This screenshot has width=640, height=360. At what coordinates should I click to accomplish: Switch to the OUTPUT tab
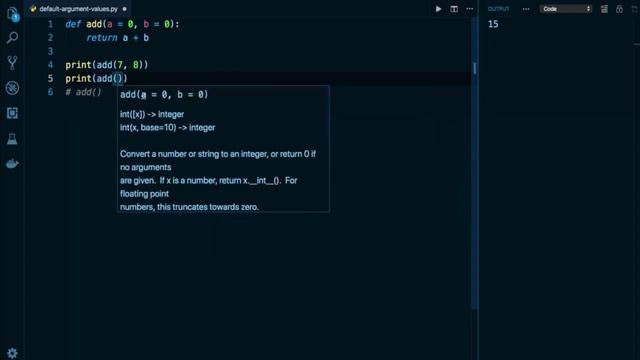click(498, 9)
